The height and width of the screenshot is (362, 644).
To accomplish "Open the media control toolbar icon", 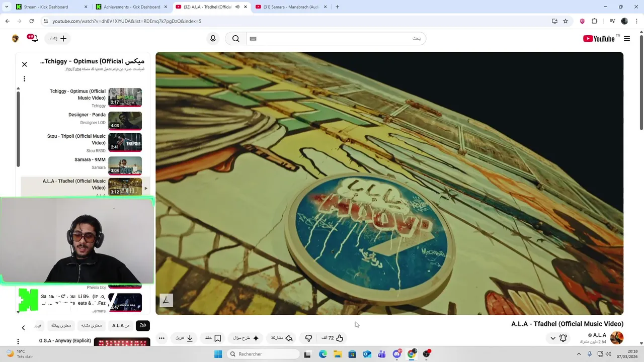I will [x=612, y=21].
